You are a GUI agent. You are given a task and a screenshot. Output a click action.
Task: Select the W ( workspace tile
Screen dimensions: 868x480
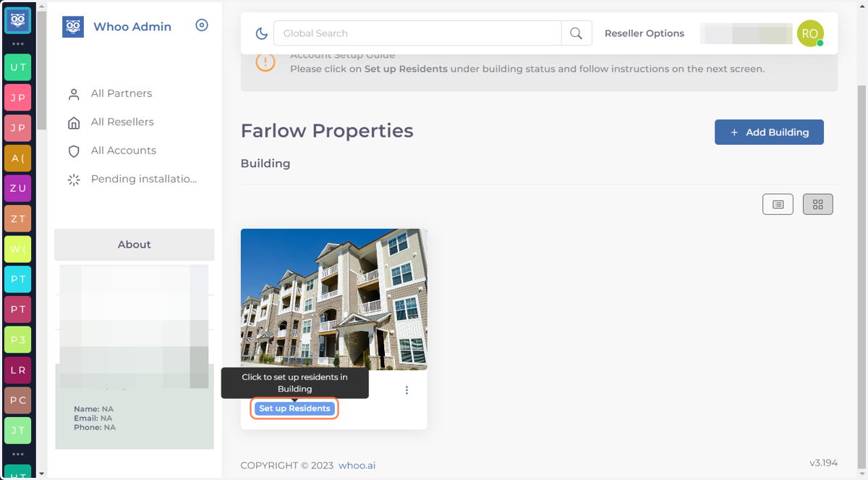point(18,249)
